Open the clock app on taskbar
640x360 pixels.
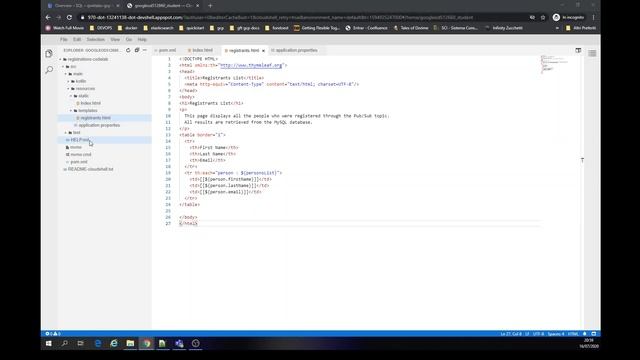coord(196,344)
